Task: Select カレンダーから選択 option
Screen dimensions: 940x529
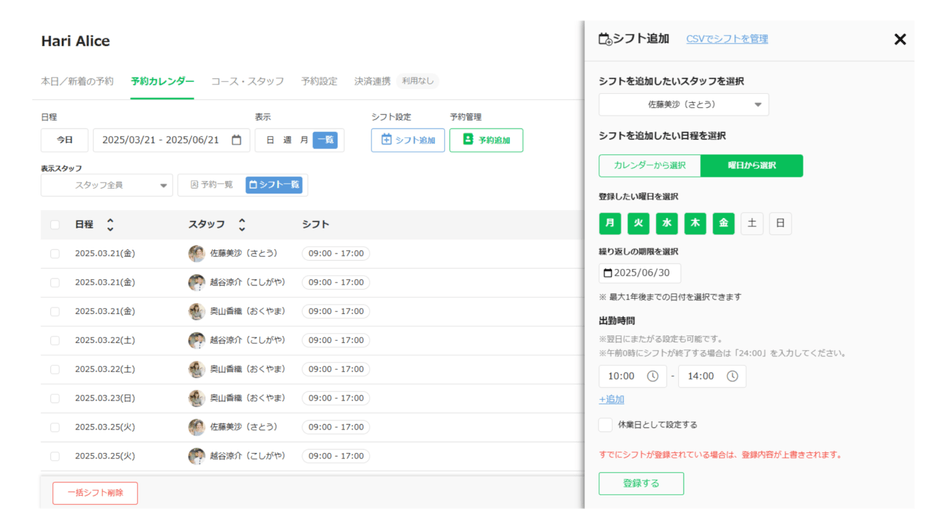Action: 650,166
